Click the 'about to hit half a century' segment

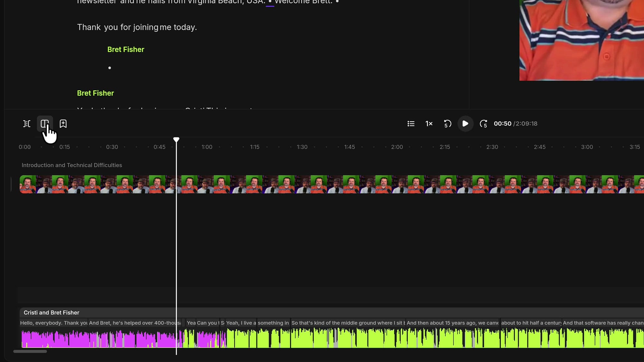coord(531,323)
